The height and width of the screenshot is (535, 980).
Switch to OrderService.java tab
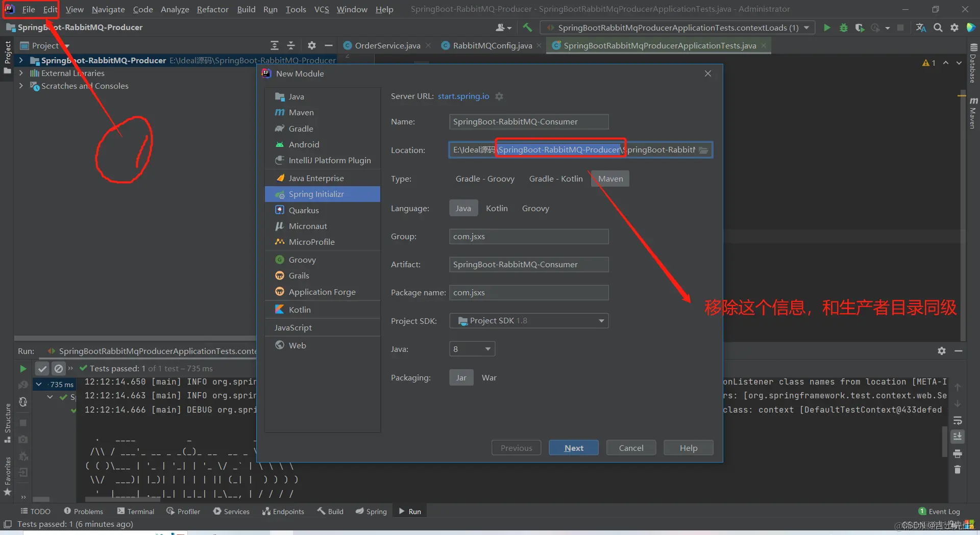[387, 45]
